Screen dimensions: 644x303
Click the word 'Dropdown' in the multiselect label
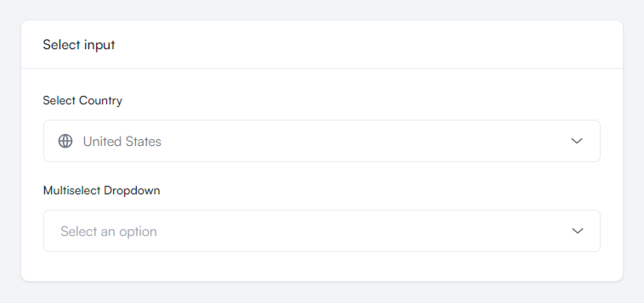[132, 190]
